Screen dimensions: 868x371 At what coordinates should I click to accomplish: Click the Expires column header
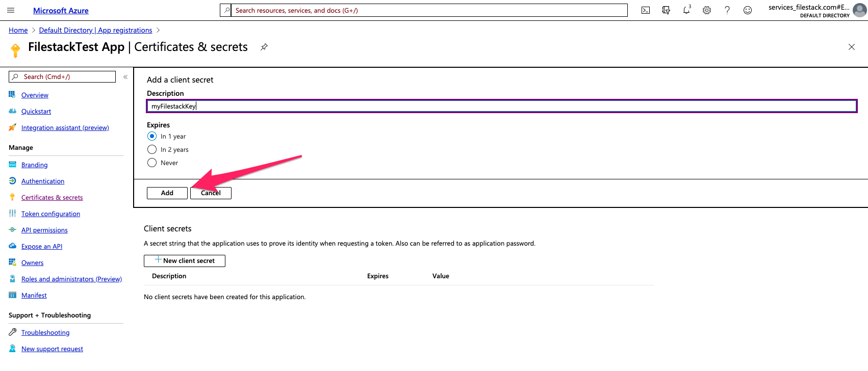tap(378, 276)
